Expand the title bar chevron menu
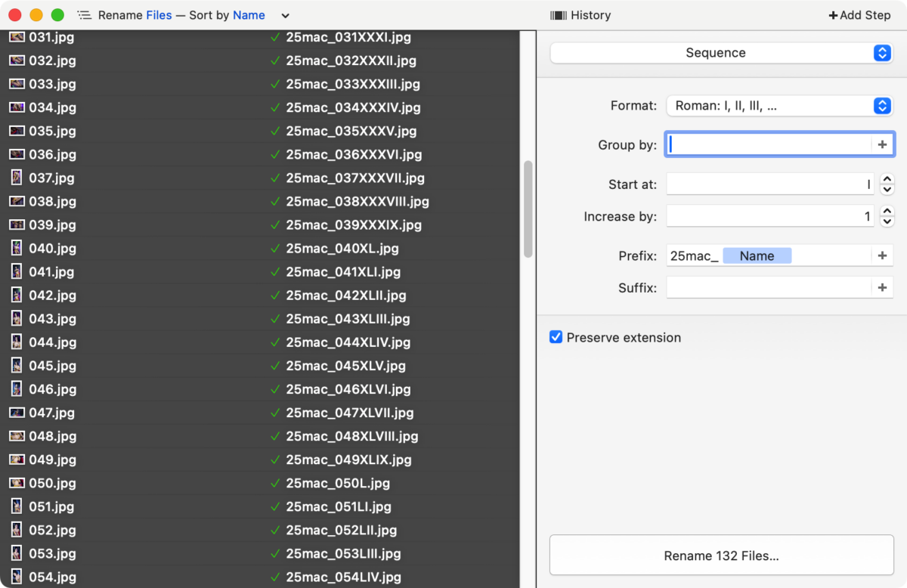 click(285, 15)
